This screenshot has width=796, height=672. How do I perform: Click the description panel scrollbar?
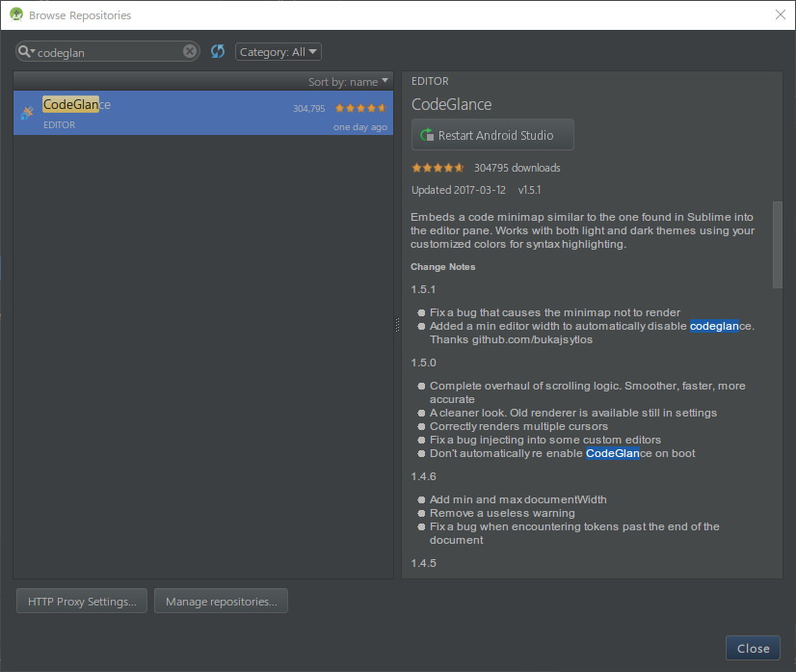(x=777, y=245)
